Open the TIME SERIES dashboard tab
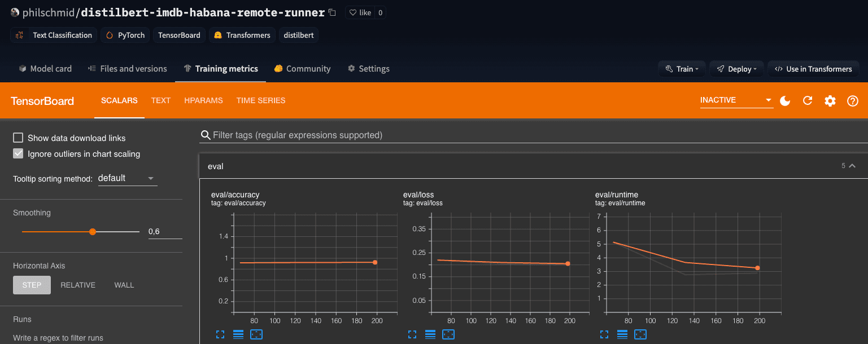The width and height of the screenshot is (868, 344). (261, 100)
